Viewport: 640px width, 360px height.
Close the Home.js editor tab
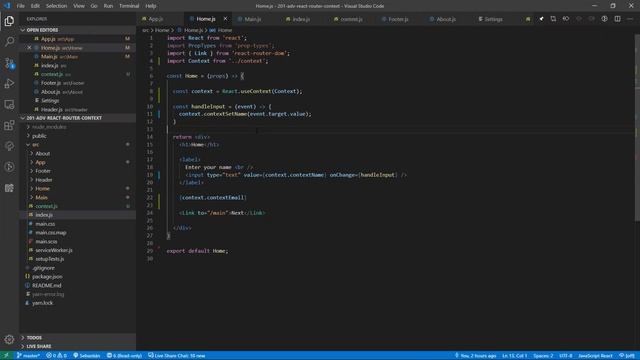click(x=225, y=19)
